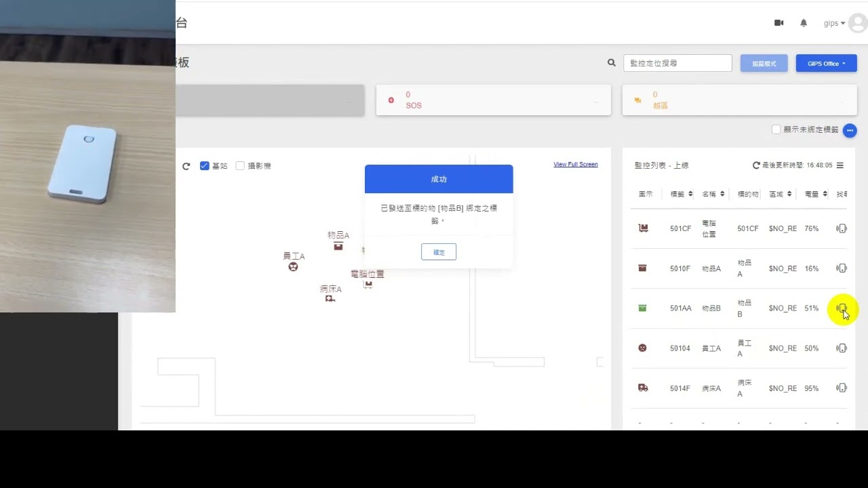Select the 501AA tag cell
Viewport: 868px width, 488px height.
(x=680, y=308)
